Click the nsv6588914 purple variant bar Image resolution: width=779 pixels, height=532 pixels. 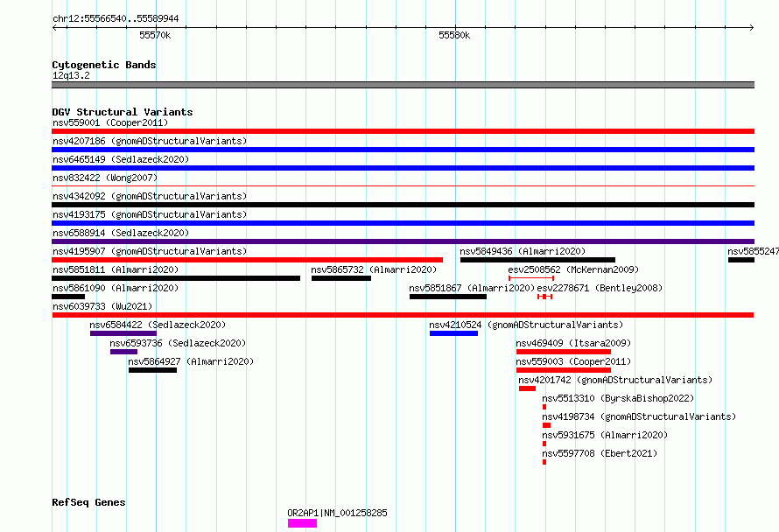403,241
